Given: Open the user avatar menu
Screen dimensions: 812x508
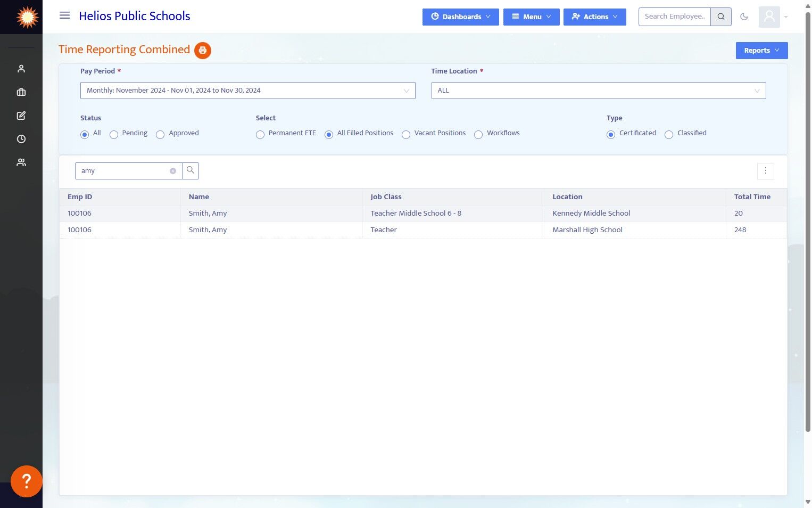Looking at the screenshot, I should coord(769,17).
